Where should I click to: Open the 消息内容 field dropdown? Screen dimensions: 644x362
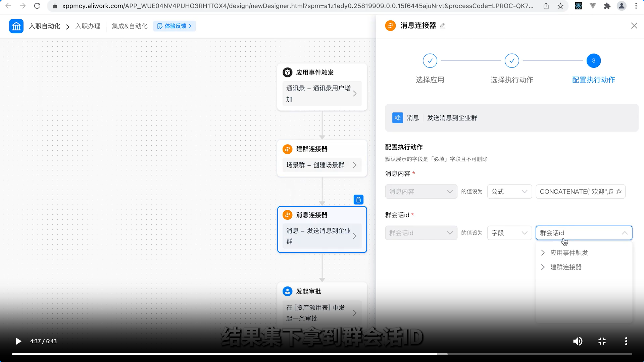(421, 192)
